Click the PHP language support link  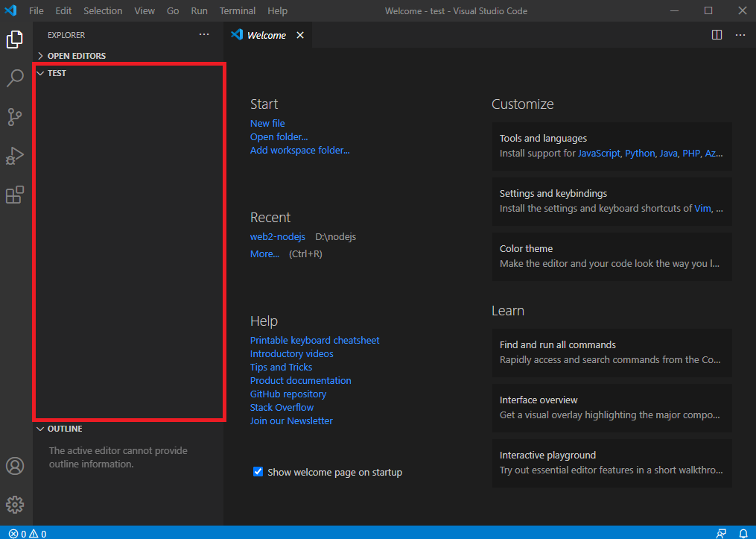point(691,154)
